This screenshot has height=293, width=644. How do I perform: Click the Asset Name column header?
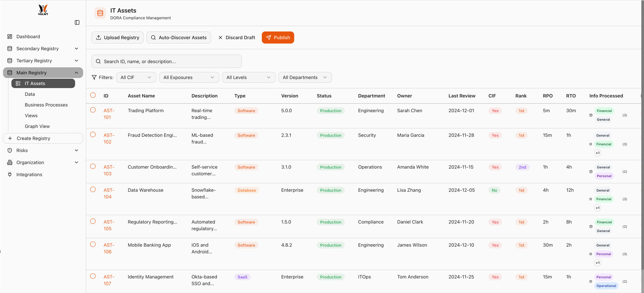point(141,96)
